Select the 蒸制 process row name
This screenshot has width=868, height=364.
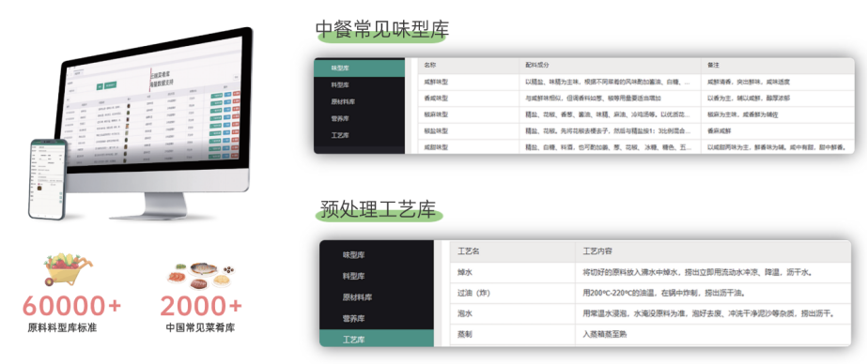(465, 334)
